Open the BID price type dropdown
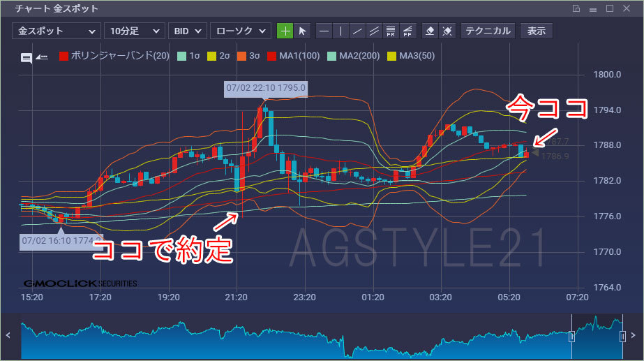This screenshot has height=361, width=644. click(x=188, y=31)
